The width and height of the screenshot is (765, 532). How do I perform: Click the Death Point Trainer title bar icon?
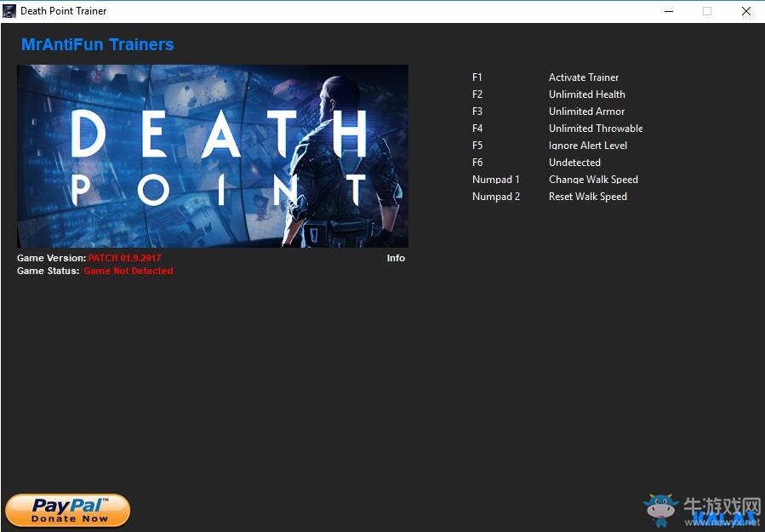(x=9, y=11)
